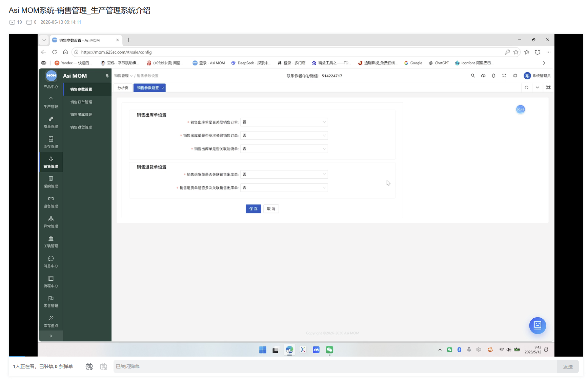Viewport: 588px width, 380px height.
Task: Open new browser tab plus button
Action: coord(128,40)
